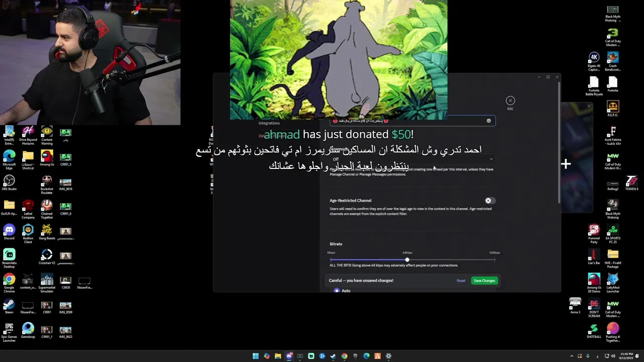Screen dimensions: 644x362
Task: Select DON'T SCREAM desktop icon
Action: (594, 308)
